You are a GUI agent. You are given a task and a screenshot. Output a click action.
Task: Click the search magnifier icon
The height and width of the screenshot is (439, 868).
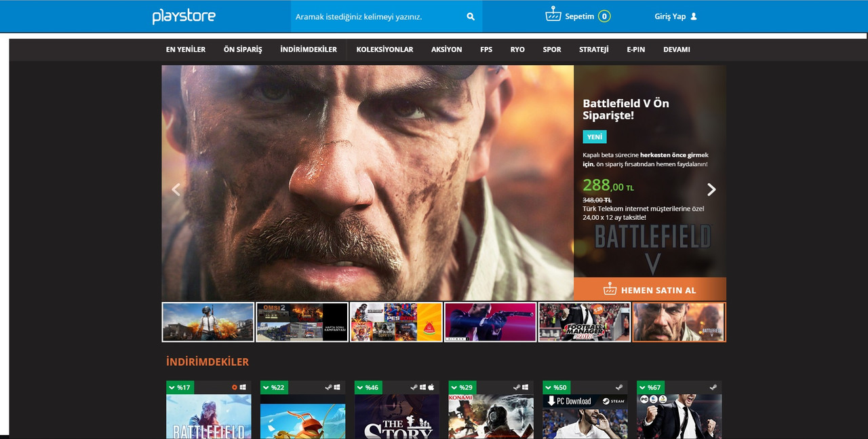coord(471,16)
